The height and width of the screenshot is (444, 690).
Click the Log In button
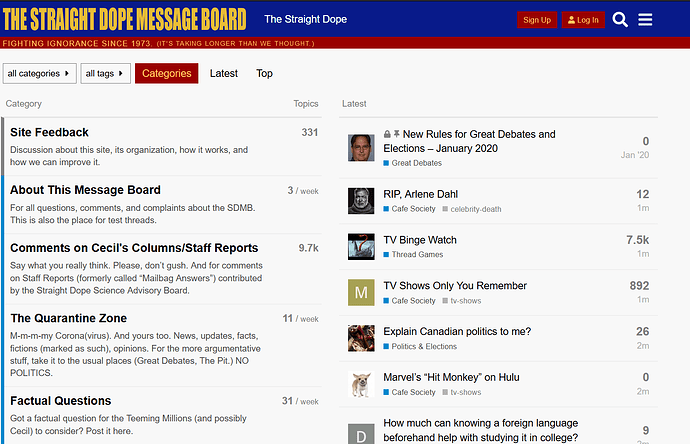pyautogui.click(x=583, y=20)
